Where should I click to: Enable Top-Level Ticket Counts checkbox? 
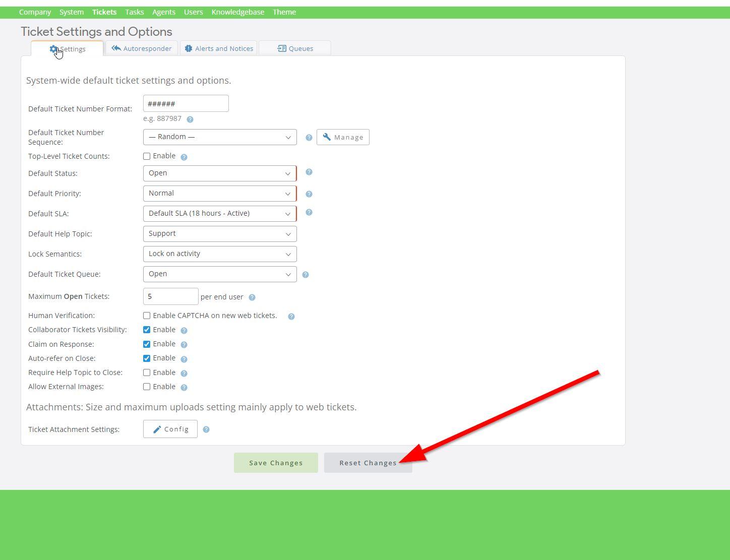[147, 156]
